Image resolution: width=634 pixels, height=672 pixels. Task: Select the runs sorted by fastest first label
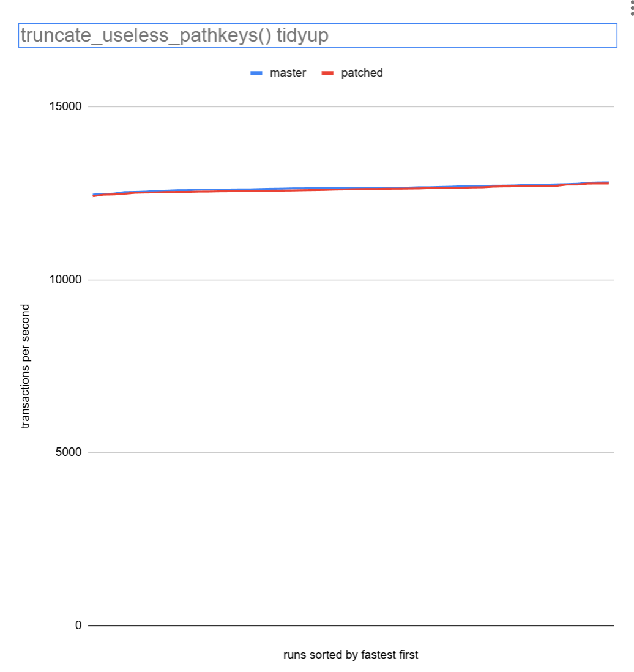click(x=352, y=654)
